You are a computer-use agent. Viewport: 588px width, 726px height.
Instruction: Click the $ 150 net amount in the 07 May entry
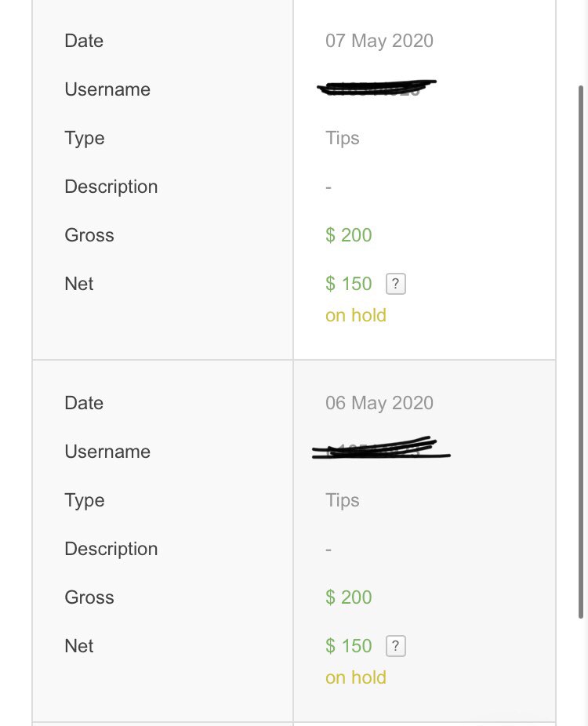click(x=349, y=284)
